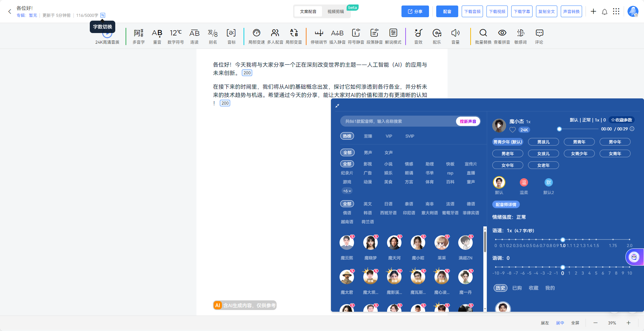
Task: Favorite 魔小杰 using the heart toggle
Action: (512, 130)
